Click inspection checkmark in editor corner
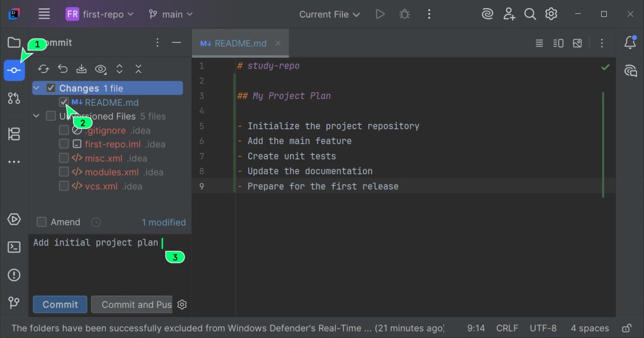The image size is (644, 338). (605, 67)
